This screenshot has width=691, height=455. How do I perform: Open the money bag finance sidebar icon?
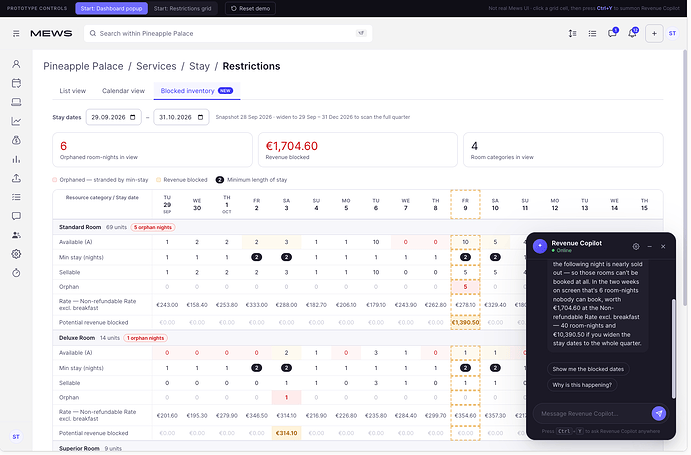[x=16, y=140]
